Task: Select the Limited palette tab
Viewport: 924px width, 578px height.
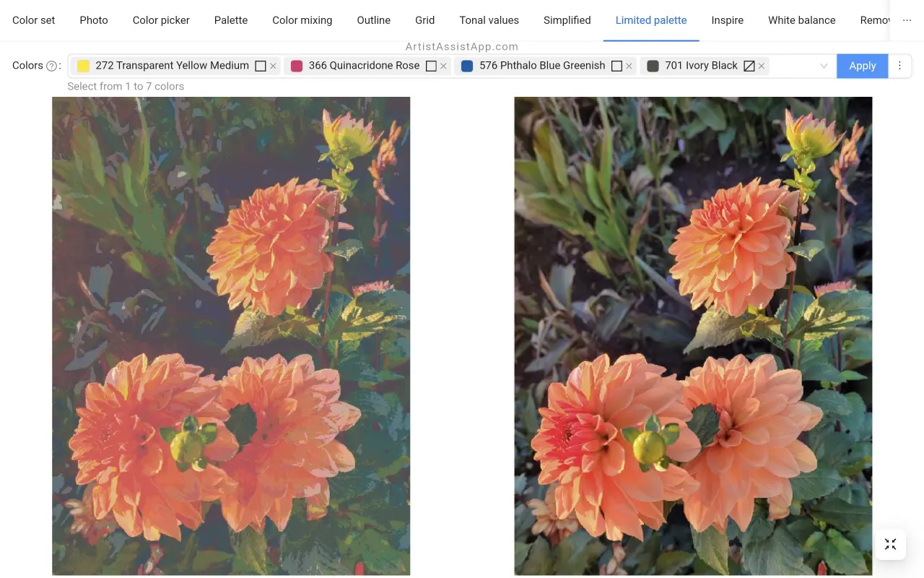Action: (651, 20)
